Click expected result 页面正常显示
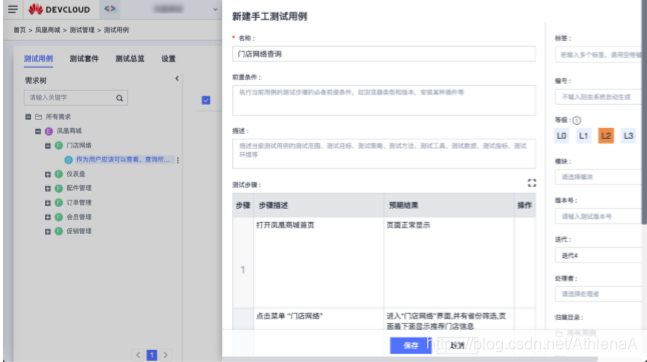The width and height of the screenshot is (647, 362). 408,225
